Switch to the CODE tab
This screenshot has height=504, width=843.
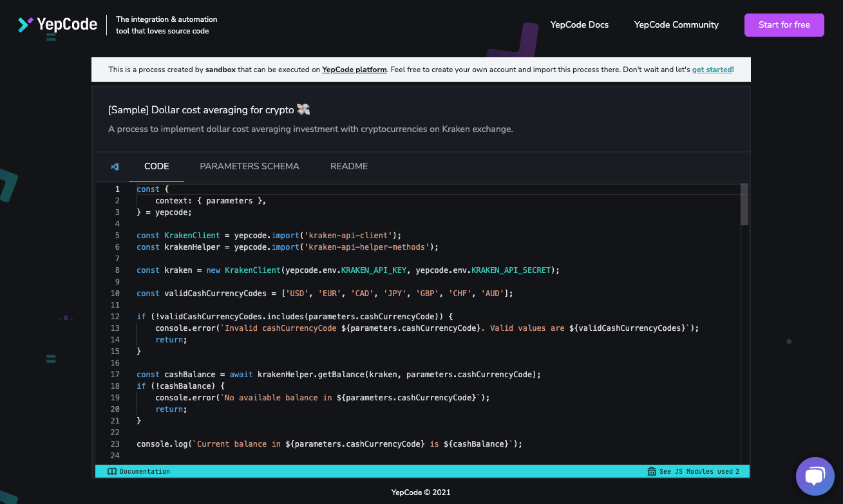click(156, 166)
